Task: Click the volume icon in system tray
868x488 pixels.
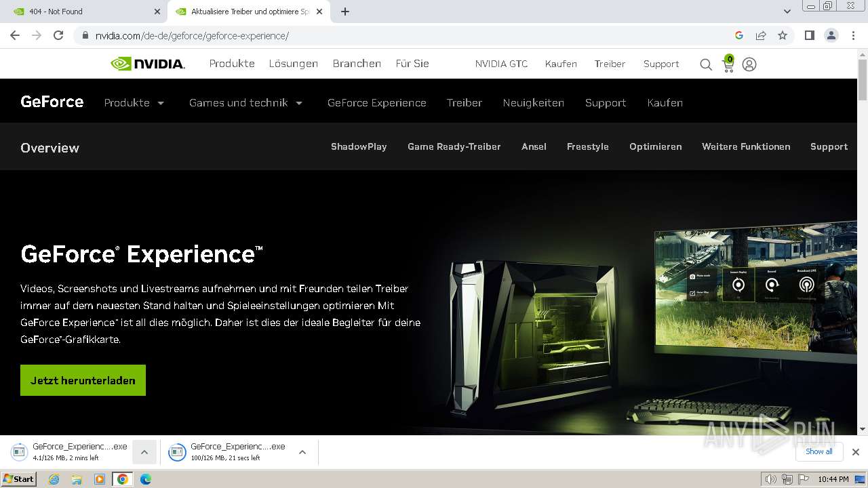Action: (x=770, y=479)
